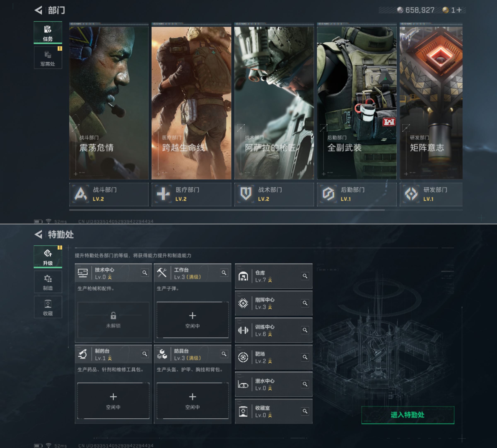Viewport: 497px width, 448px height.
Task: Select the 训练中心 Lv.6 row
Action: pos(274,330)
